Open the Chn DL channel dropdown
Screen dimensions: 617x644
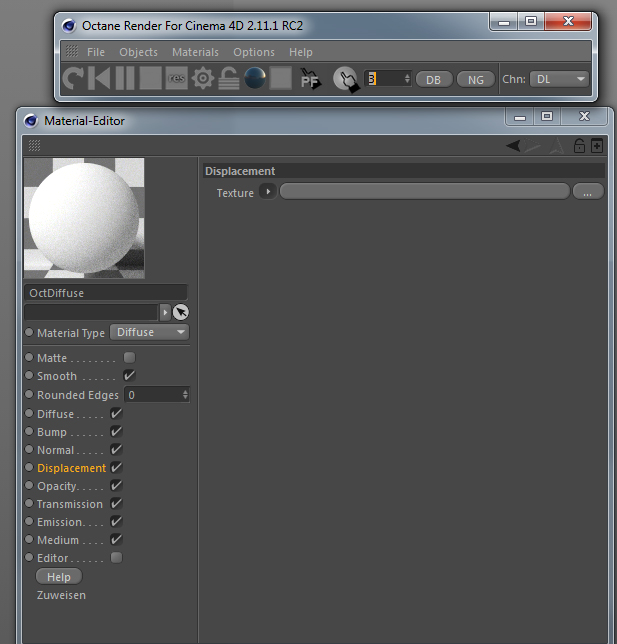click(x=559, y=79)
